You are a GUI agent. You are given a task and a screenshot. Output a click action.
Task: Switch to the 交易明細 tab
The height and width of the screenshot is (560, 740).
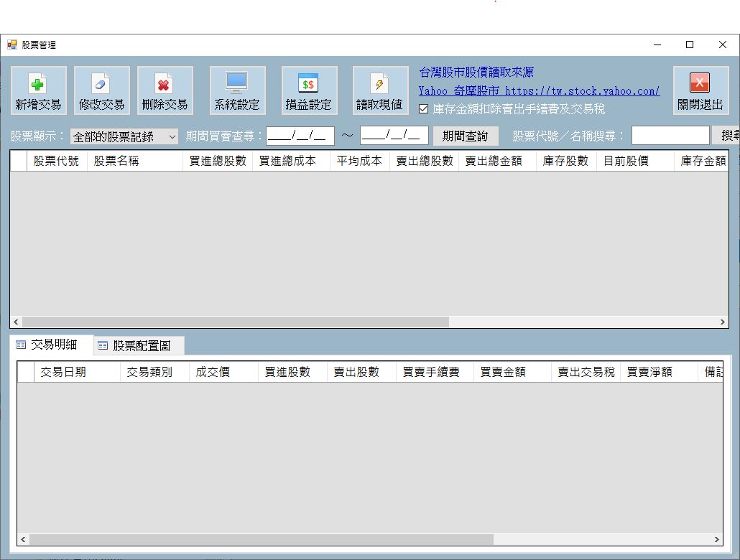point(52,345)
